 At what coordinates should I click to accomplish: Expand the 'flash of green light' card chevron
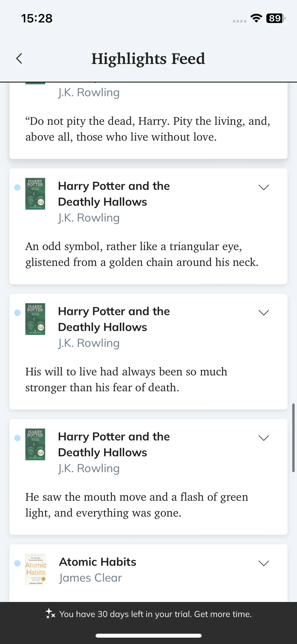263,438
